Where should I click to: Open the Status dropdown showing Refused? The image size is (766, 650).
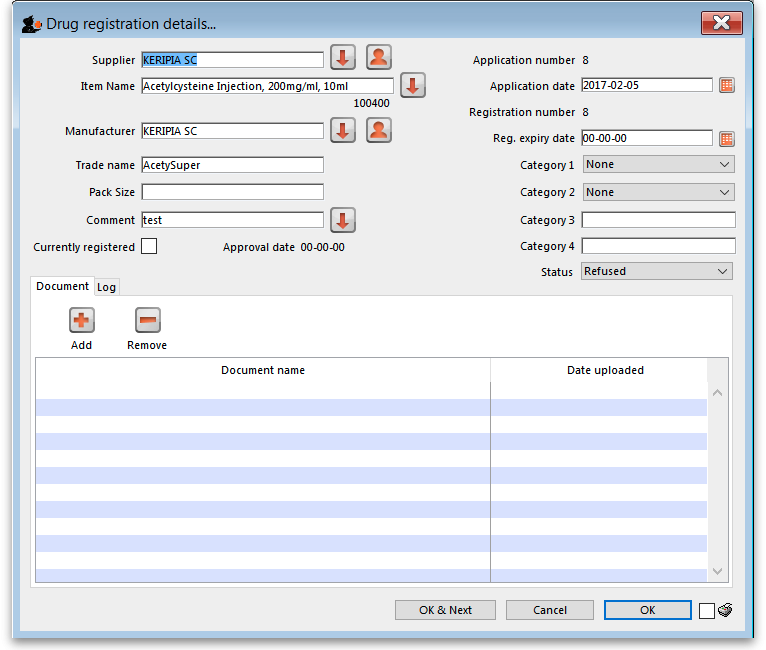point(657,271)
